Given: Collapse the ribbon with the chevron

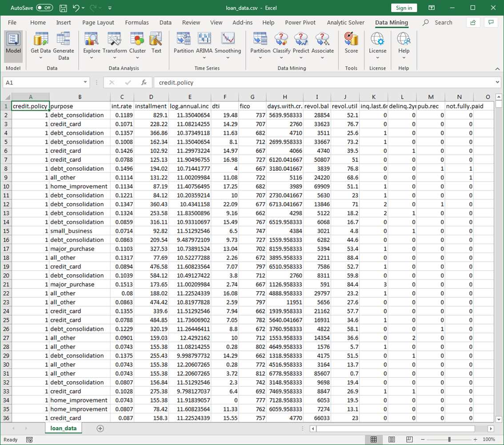Looking at the screenshot, I should point(497,69).
